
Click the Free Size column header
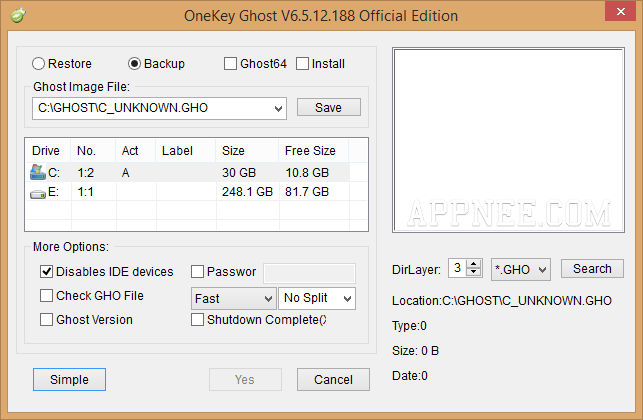pyautogui.click(x=313, y=151)
